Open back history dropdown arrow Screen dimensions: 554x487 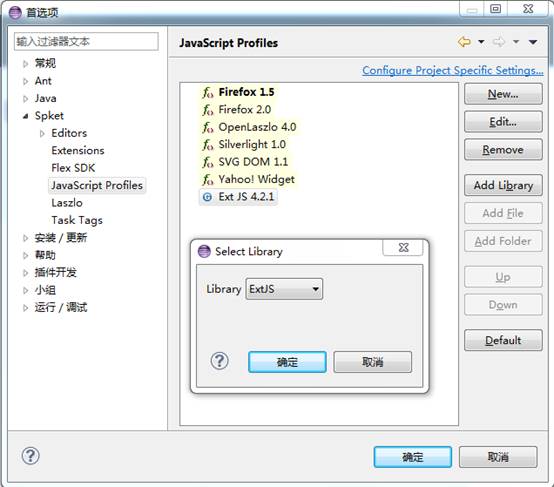point(481,42)
